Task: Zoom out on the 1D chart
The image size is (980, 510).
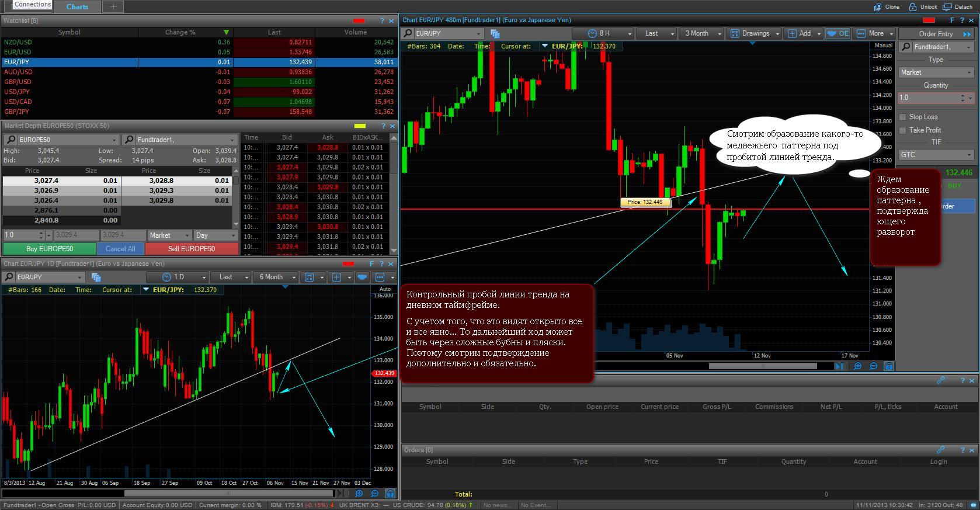Action: pyautogui.click(x=375, y=493)
